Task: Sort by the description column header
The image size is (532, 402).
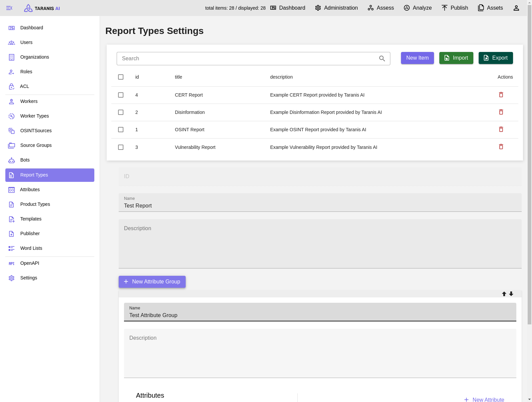Action: 281,77
